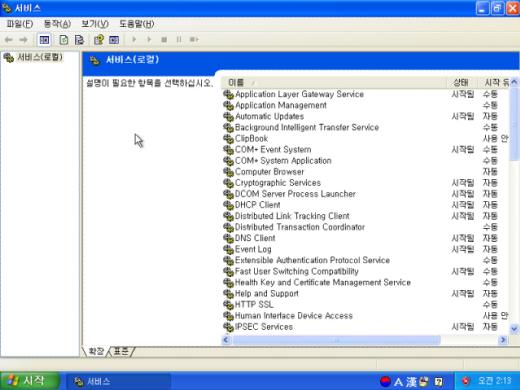Open the 시작 Start menu button
The height and width of the screenshot is (390, 520).
pos(29,381)
